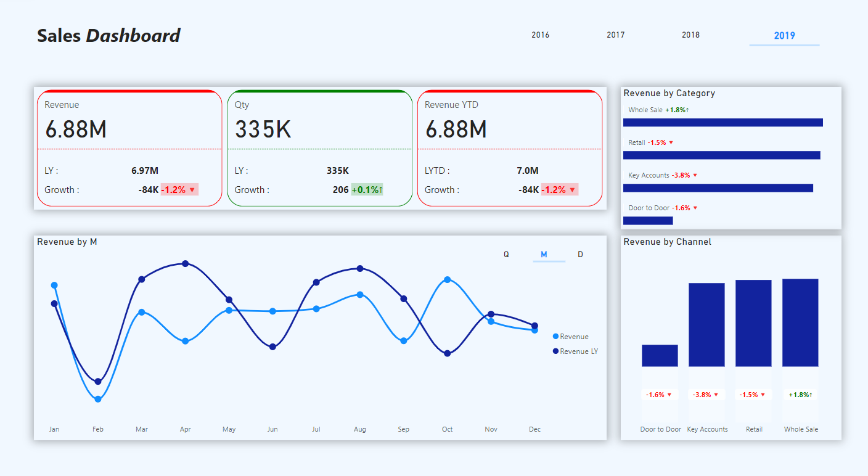Select the Retail channel column
This screenshot has height=476, width=868.
point(753,323)
